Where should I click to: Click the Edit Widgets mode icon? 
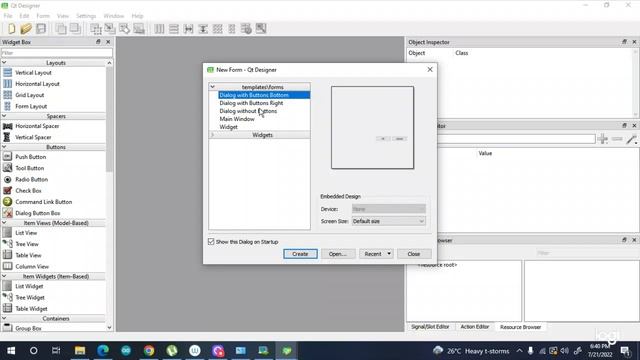[x=96, y=29]
